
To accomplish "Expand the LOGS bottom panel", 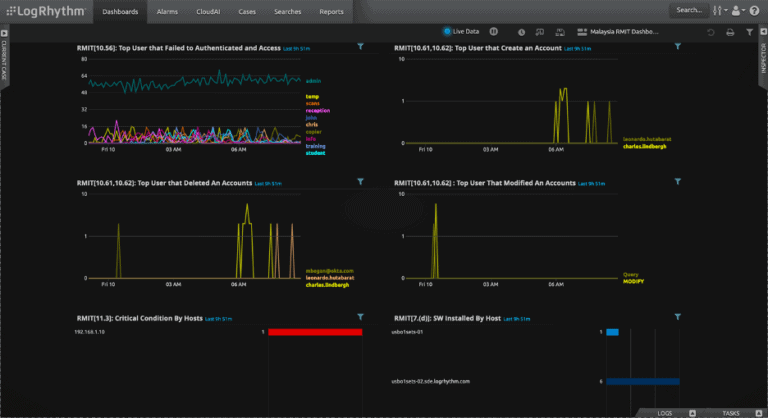I will (664, 412).
